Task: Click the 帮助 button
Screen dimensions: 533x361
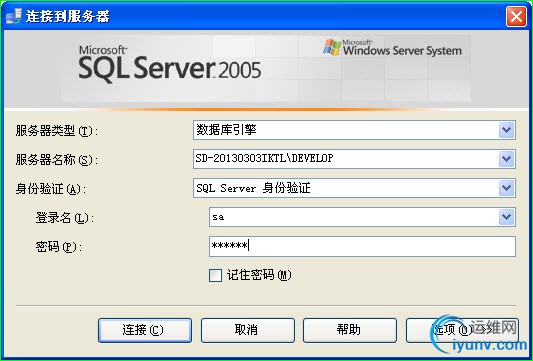Action: point(350,330)
